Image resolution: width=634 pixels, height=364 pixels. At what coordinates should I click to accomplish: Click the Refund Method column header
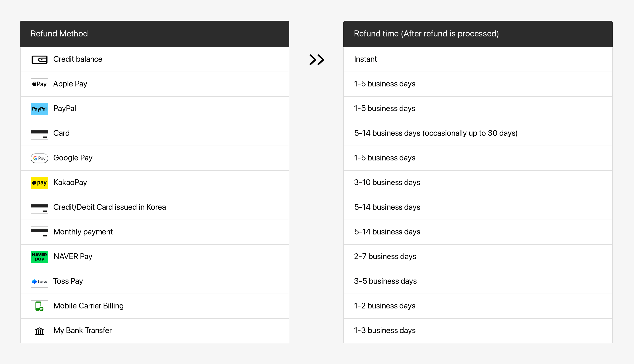point(59,34)
